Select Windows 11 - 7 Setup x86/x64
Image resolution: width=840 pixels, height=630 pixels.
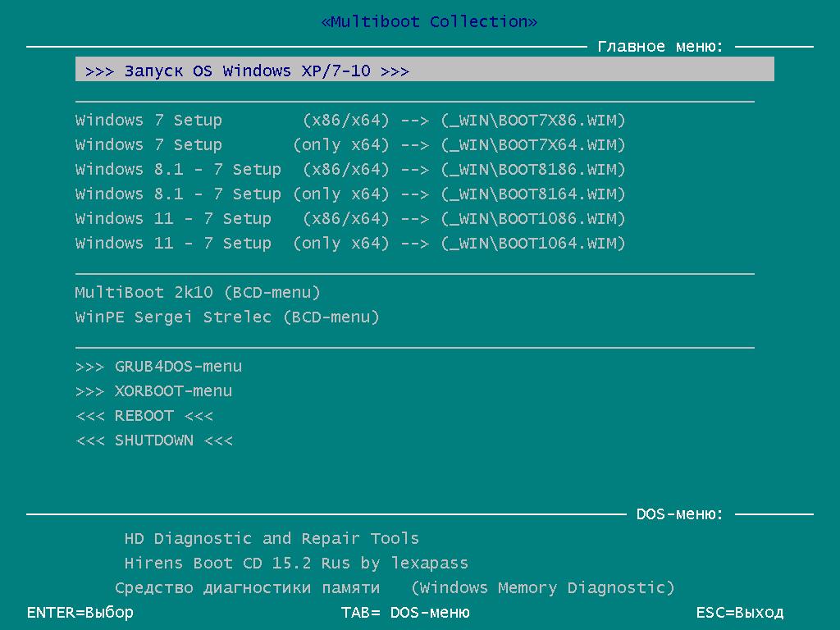[350, 219]
